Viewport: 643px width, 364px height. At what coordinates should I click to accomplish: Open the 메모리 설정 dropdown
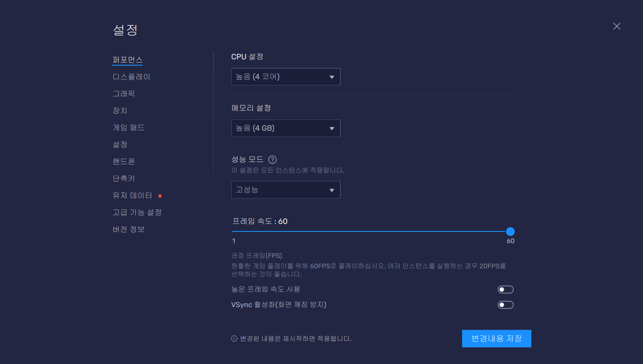coord(286,128)
